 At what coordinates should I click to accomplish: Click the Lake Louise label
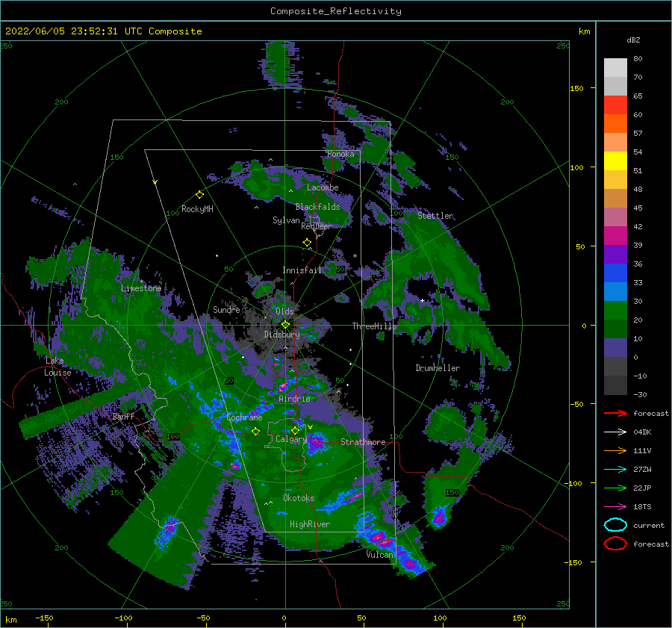pyautogui.click(x=57, y=367)
